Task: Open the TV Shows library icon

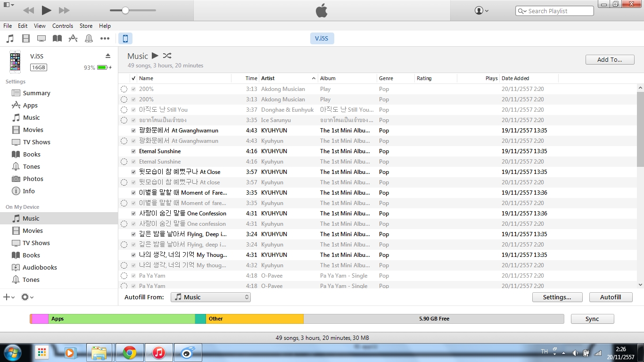Action: (x=41, y=39)
